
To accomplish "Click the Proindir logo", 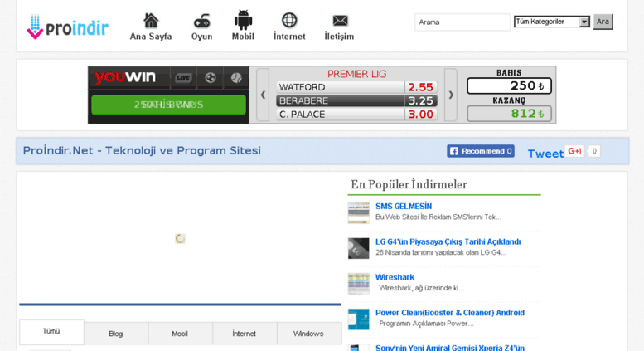I will coord(68,27).
